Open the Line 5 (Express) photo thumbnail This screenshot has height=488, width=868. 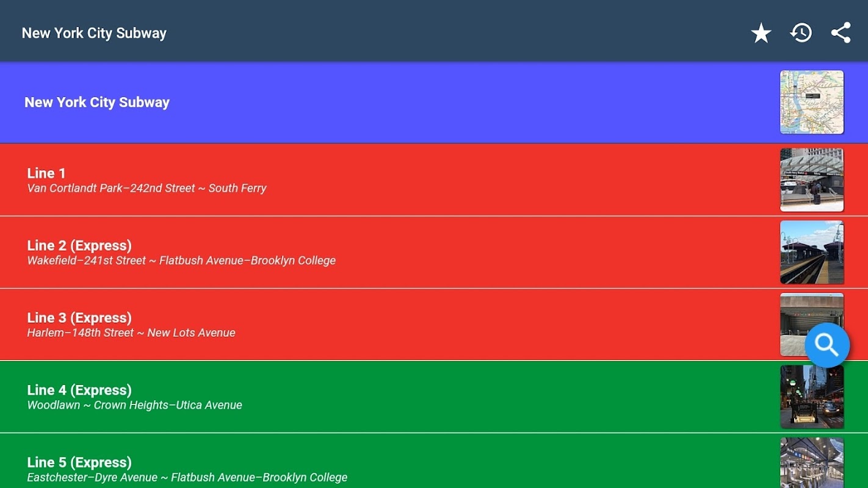[x=812, y=462]
